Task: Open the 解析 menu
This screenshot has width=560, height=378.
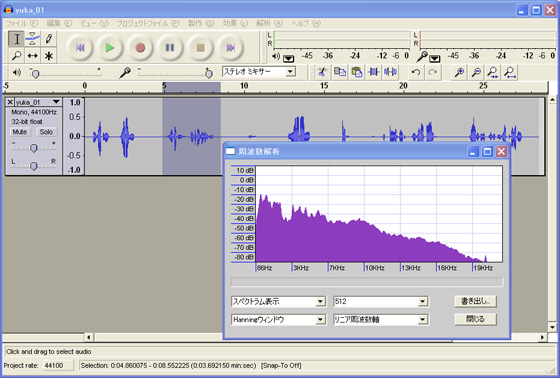Action: point(269,23)
